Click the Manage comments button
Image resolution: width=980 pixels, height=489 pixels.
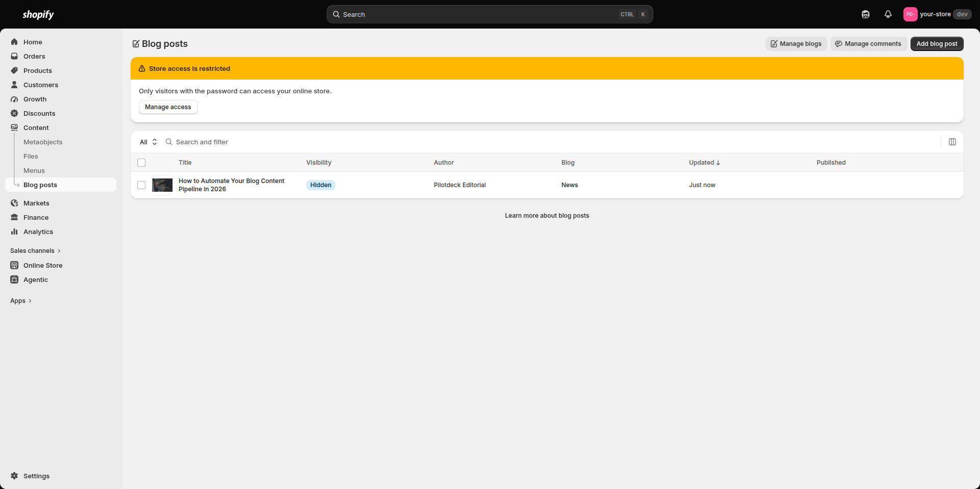click(869, 44)
